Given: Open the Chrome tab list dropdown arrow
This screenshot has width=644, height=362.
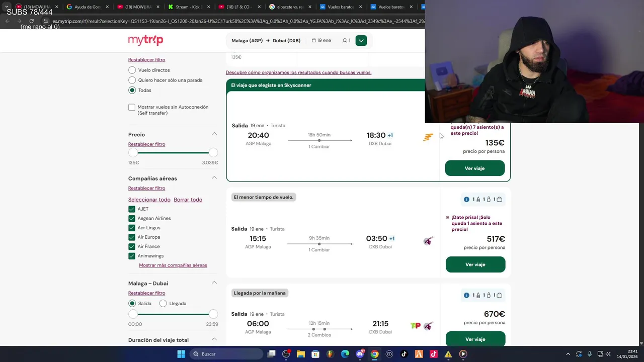Looking at the screenshot, I should [6, 7].
